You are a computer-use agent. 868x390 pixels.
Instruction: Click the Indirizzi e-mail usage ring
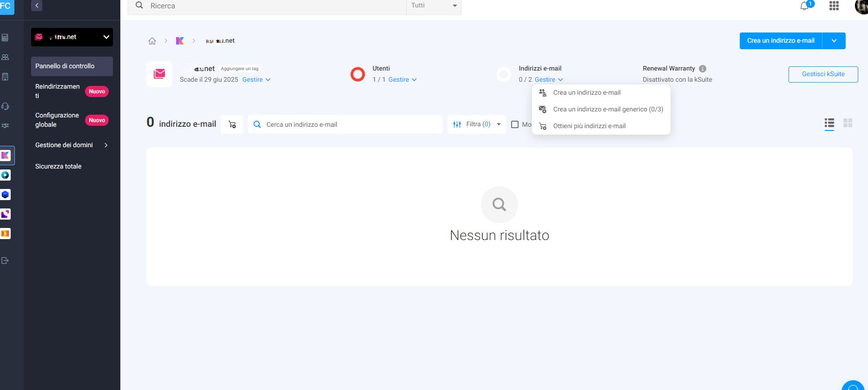pyautogui.click(x=504, y=74)
